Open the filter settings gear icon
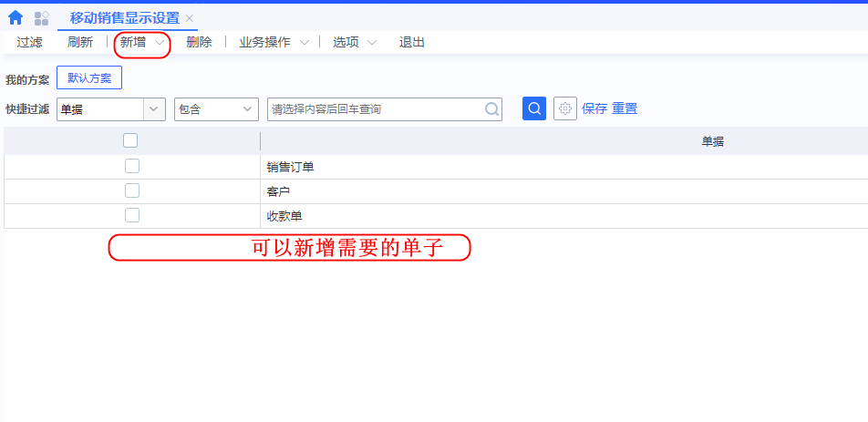This screenshot has height=422, width=868. coord(565,108)
